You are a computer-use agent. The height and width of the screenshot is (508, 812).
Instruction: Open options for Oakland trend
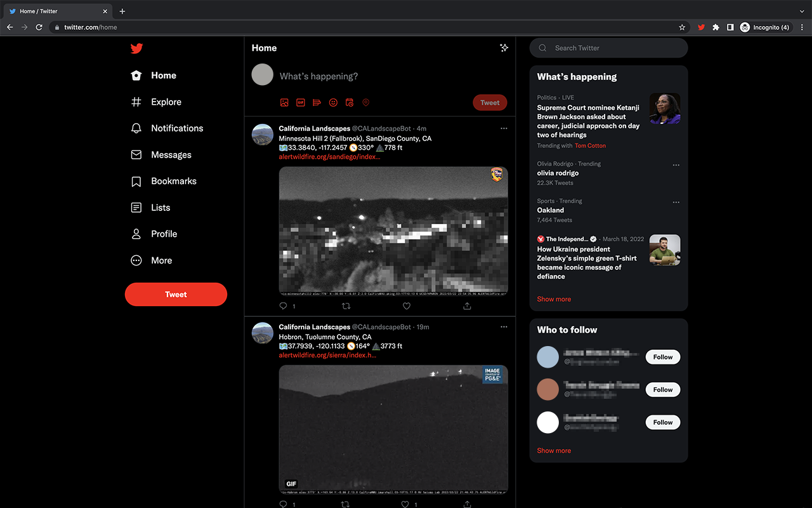(676, 203)
